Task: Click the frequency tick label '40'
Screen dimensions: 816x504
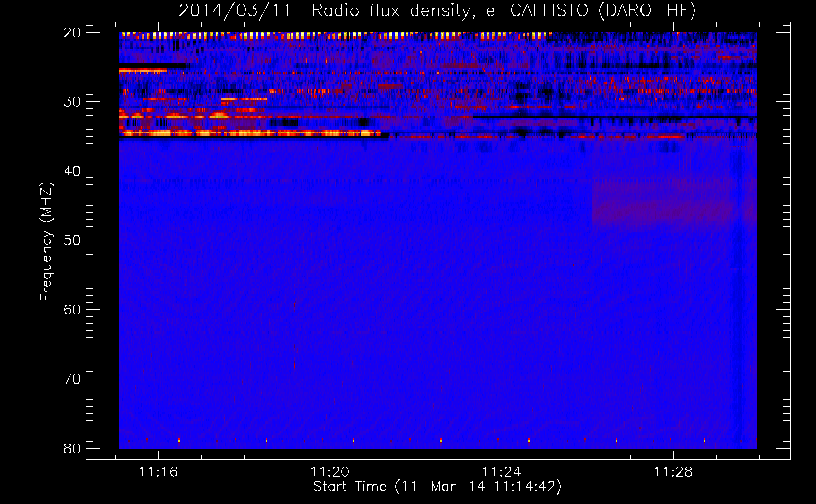Action: tap(72, 171)
